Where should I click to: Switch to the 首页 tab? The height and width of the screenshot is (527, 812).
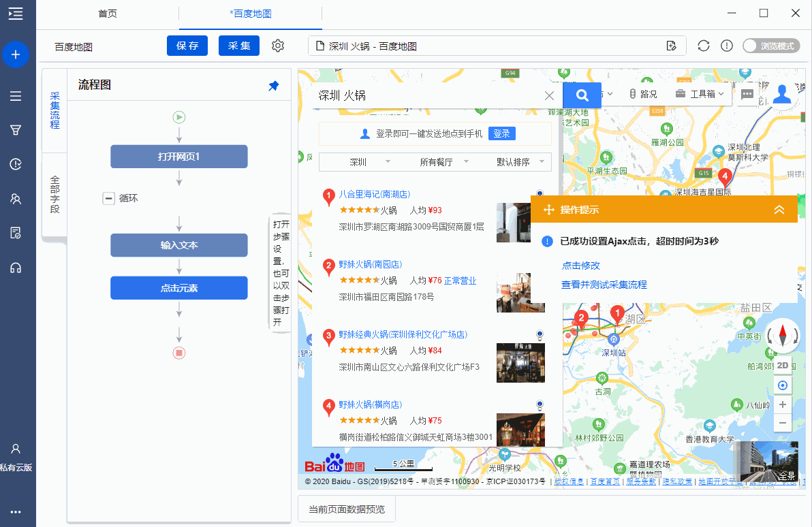pyautogui.click(x=108, y=14)
